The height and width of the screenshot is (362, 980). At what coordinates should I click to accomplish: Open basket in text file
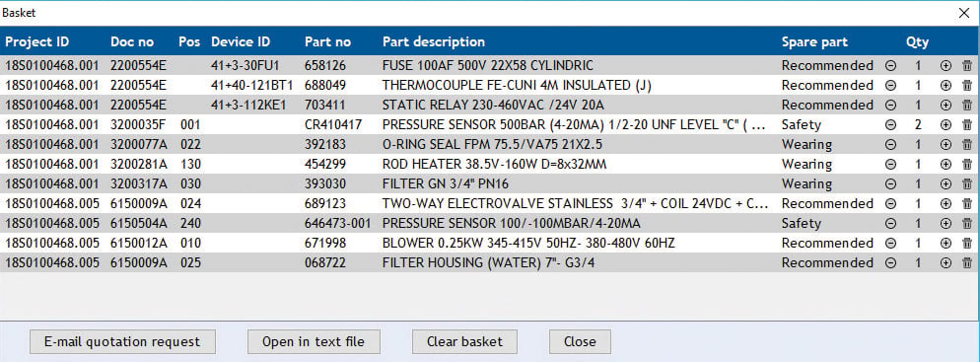point(314,342)
